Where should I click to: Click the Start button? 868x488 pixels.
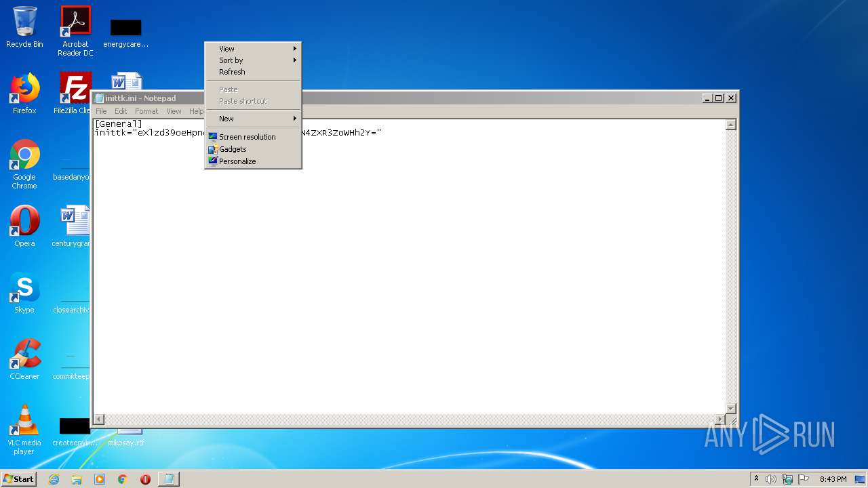pyautogui.click(x=19, y=479)
